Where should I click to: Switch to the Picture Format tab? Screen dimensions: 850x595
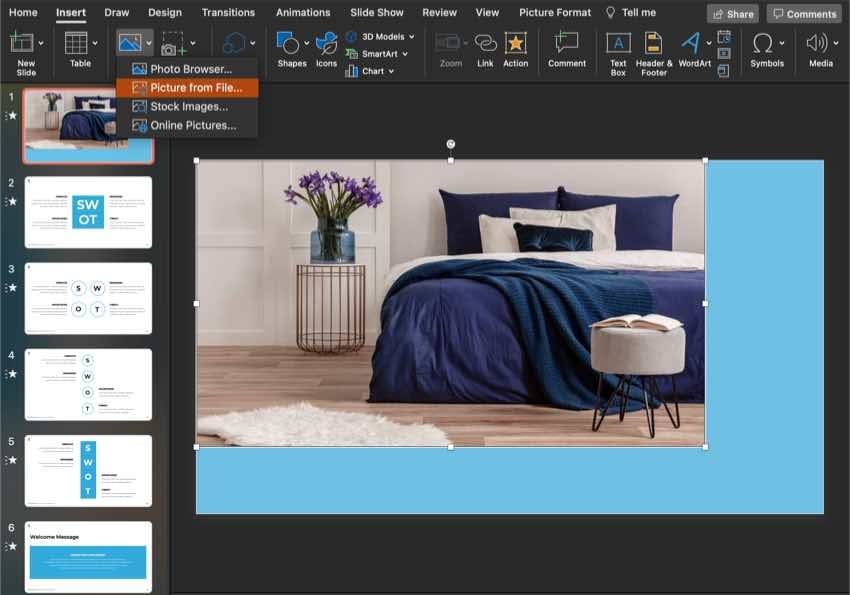[555, 13]
